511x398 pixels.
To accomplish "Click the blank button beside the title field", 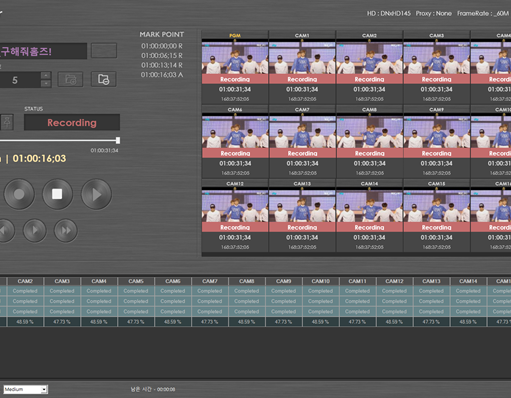I will tap(104, 51).
